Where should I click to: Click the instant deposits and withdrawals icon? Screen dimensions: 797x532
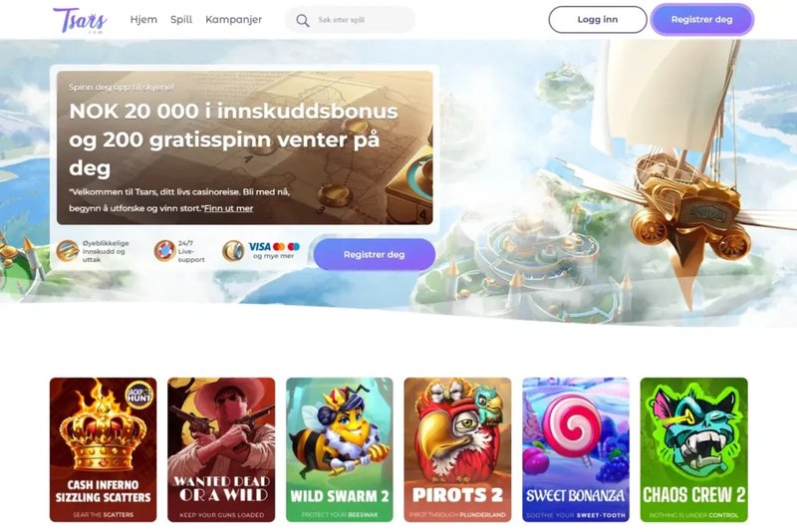tap(67, 251)
